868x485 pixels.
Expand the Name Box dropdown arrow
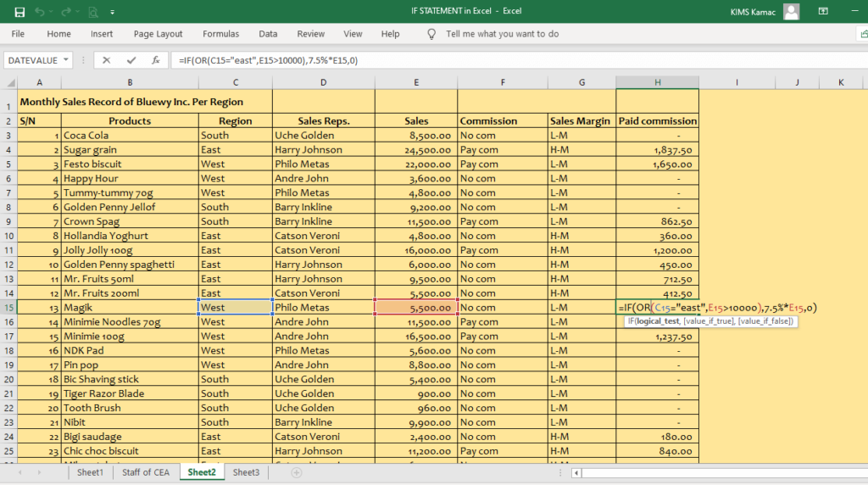[66, 60]
